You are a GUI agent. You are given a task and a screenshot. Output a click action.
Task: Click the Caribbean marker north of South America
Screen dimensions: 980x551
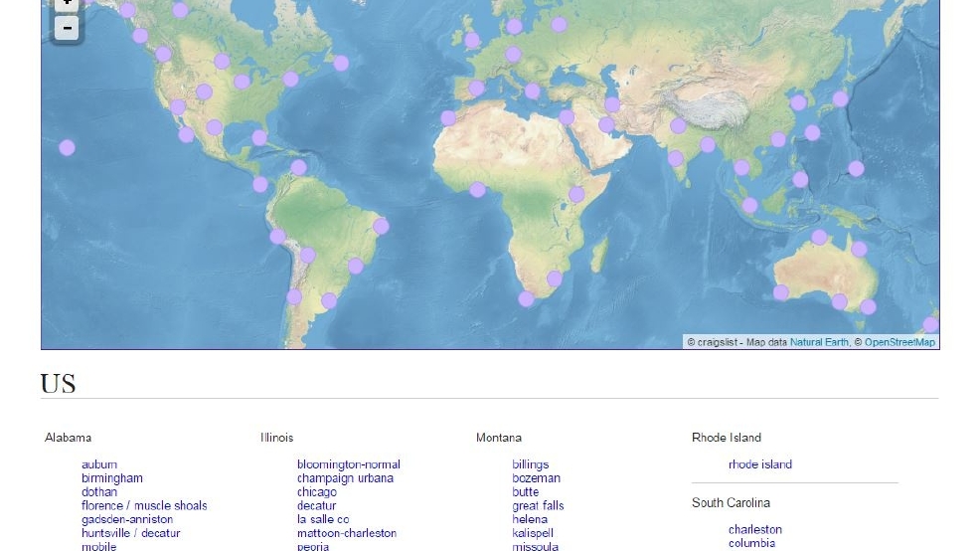pyautogui.click(x=299, y=168)
